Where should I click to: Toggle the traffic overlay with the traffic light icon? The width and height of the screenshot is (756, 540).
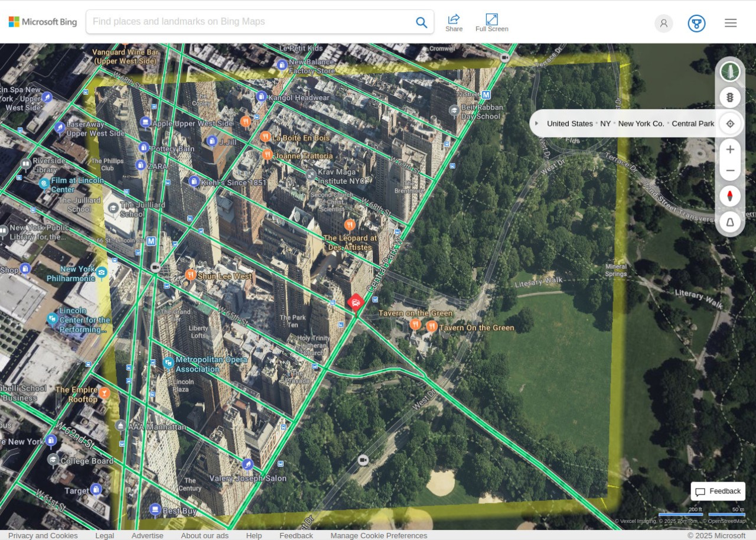(x=730, y=97)
